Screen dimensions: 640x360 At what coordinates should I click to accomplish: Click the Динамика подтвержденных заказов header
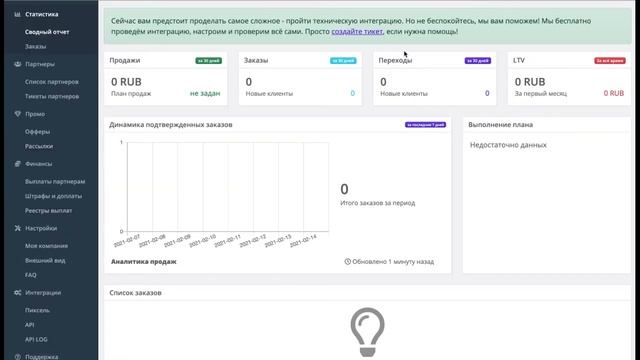coord(171,125)
